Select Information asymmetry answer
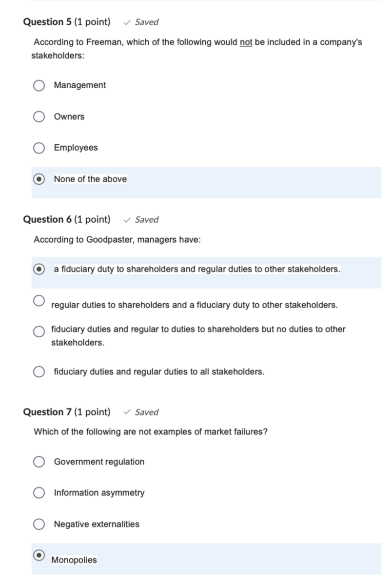The height and width of the screenshot is (583, 392). pos(39,493)
